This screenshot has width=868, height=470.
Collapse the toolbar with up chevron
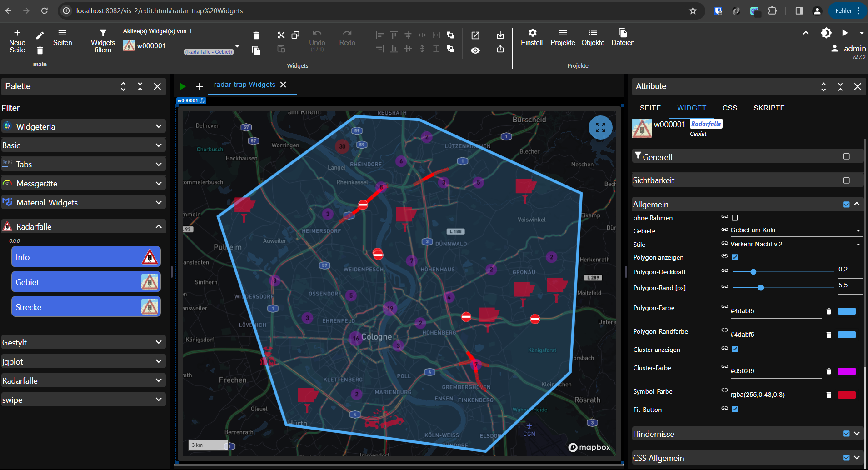(806, 33)
